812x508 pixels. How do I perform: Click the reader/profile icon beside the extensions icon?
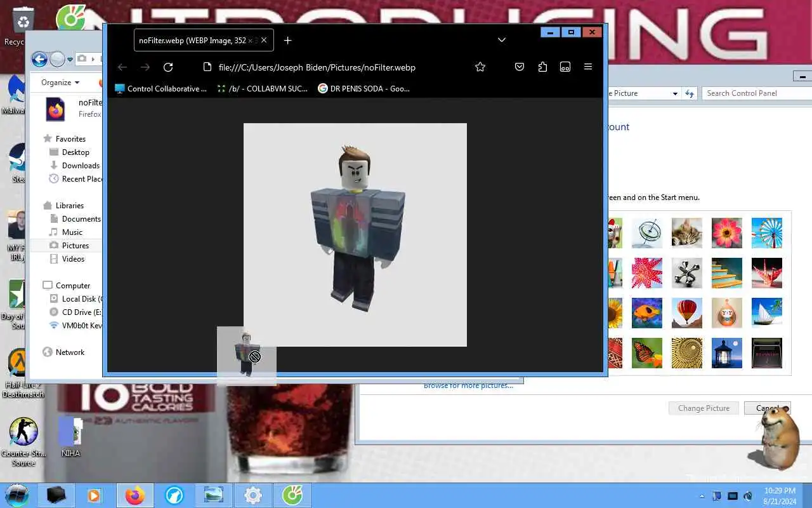pyautogui.click(x=565, y=67)
